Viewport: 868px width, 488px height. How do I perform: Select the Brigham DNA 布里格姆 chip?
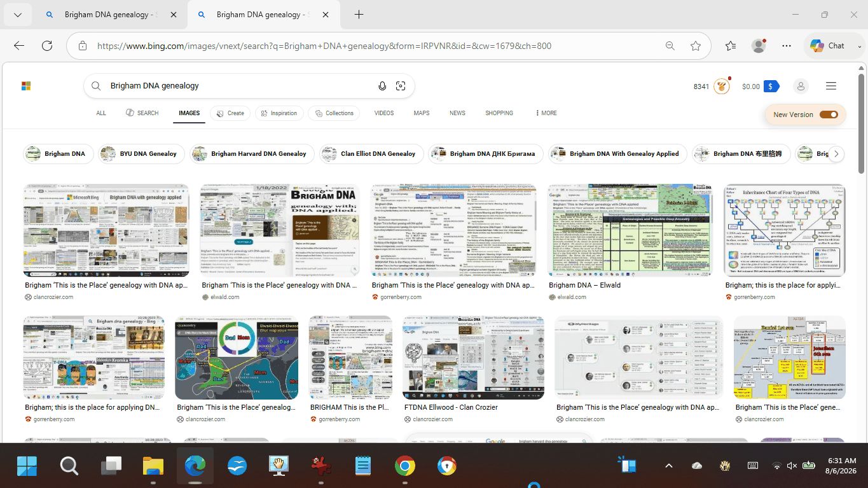(x=742, y=154)
